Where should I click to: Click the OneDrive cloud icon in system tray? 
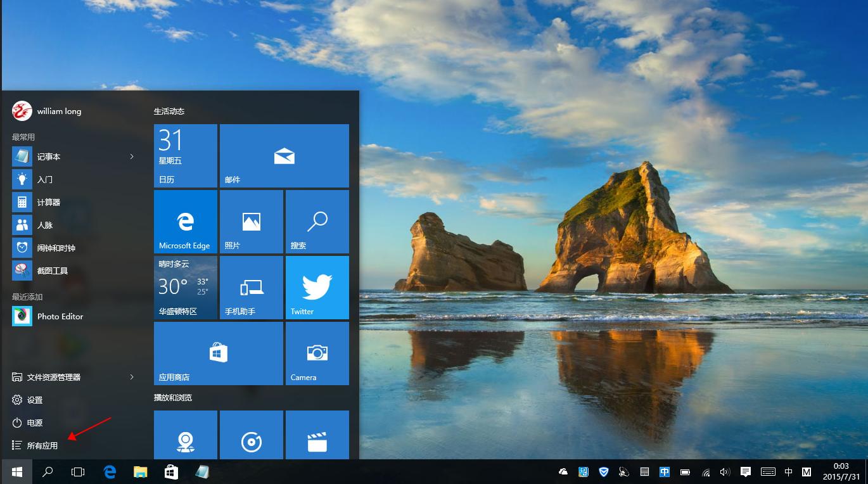[563, 471]
